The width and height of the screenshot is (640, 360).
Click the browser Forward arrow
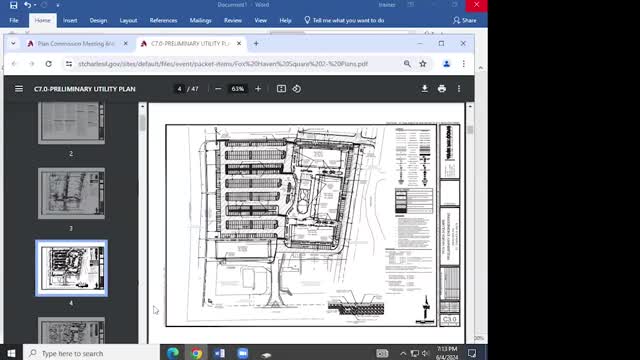[x=32, y=64]
